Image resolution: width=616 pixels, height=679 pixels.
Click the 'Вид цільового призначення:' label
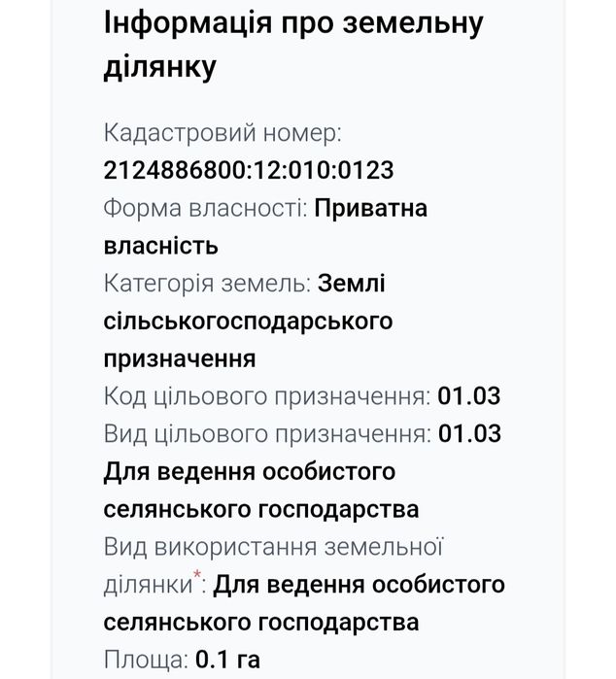267,433
